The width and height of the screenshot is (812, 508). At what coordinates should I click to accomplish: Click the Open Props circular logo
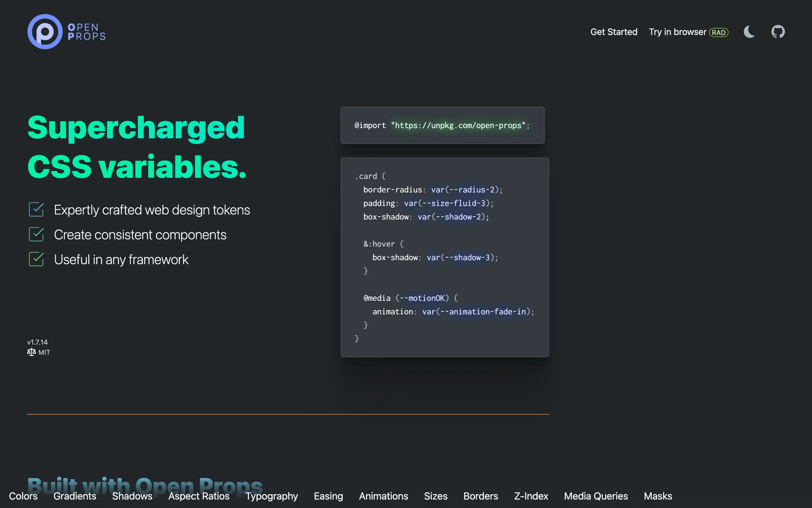coord(45,32)
